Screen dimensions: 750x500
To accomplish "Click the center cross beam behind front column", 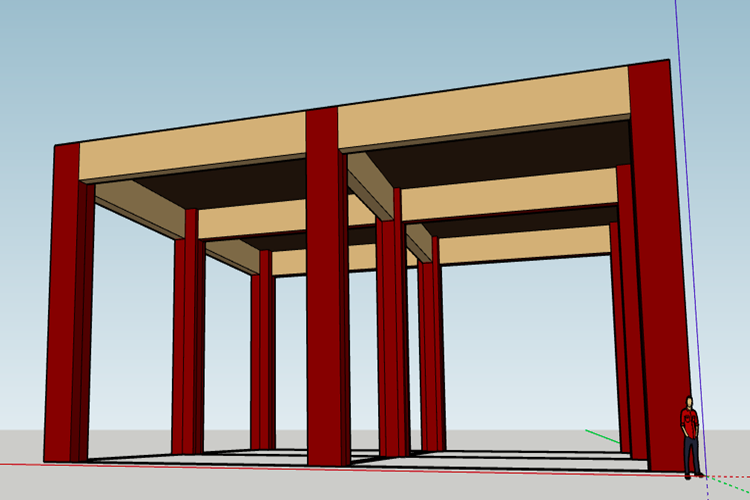I will pos(371,184).
